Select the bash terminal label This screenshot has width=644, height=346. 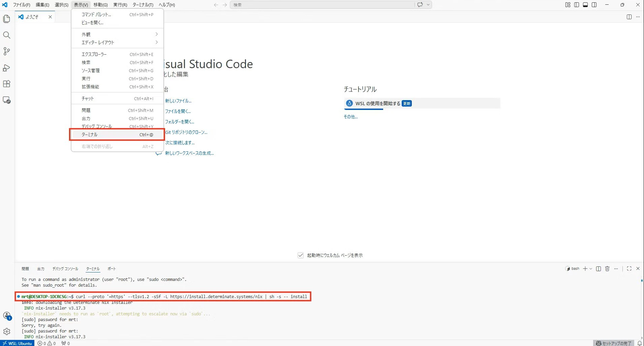(x=572, y=269)
